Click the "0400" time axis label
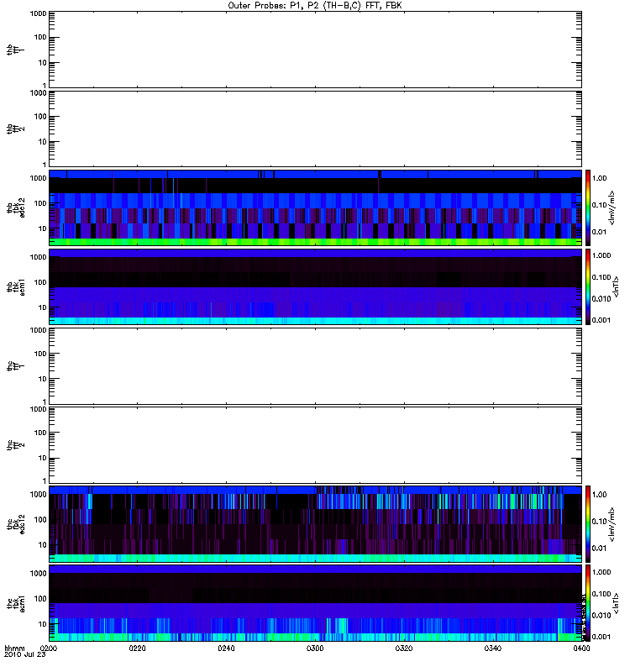This screenshot has height=672, width=630. (x=581, y=648)
